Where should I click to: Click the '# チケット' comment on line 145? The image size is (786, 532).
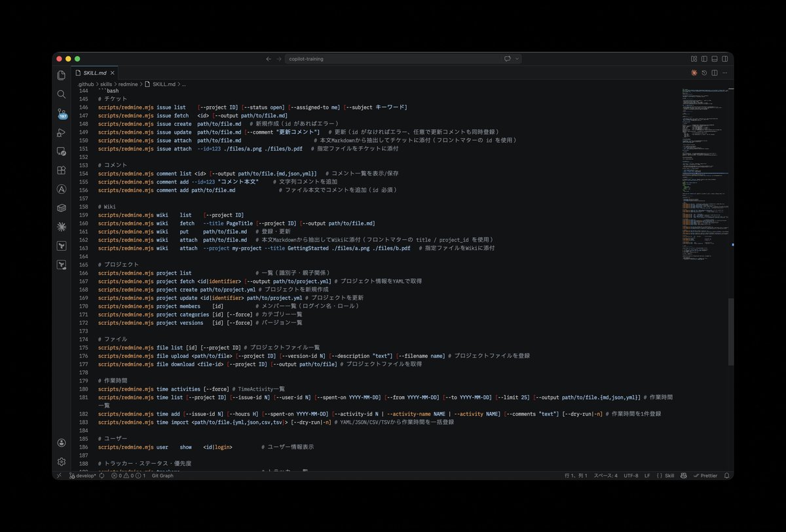click(113, 99)
